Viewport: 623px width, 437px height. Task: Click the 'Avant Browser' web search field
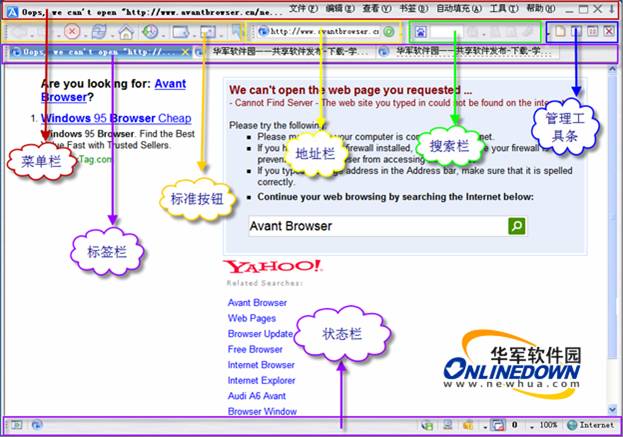tap(378, 226)
